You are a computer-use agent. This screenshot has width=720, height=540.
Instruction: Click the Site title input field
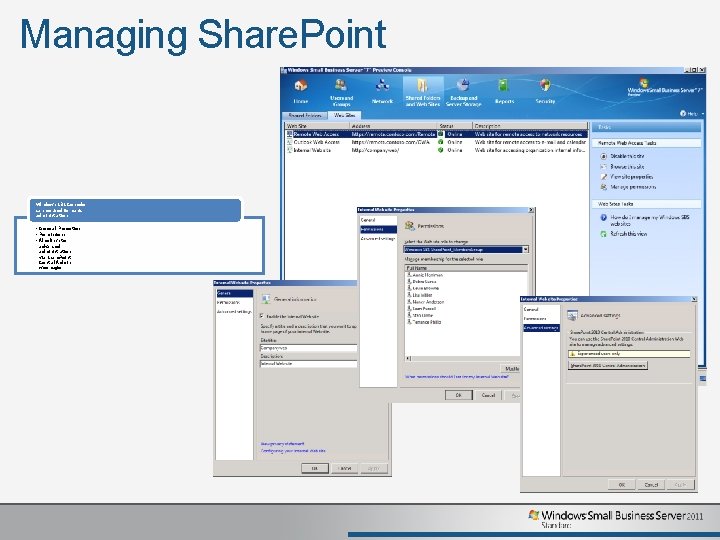(x=309, y=348)
